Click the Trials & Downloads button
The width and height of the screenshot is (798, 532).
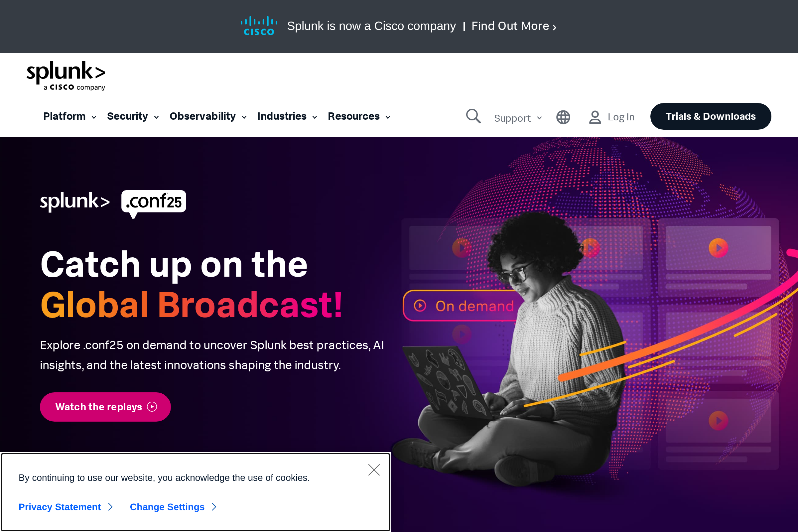[711, 116]
